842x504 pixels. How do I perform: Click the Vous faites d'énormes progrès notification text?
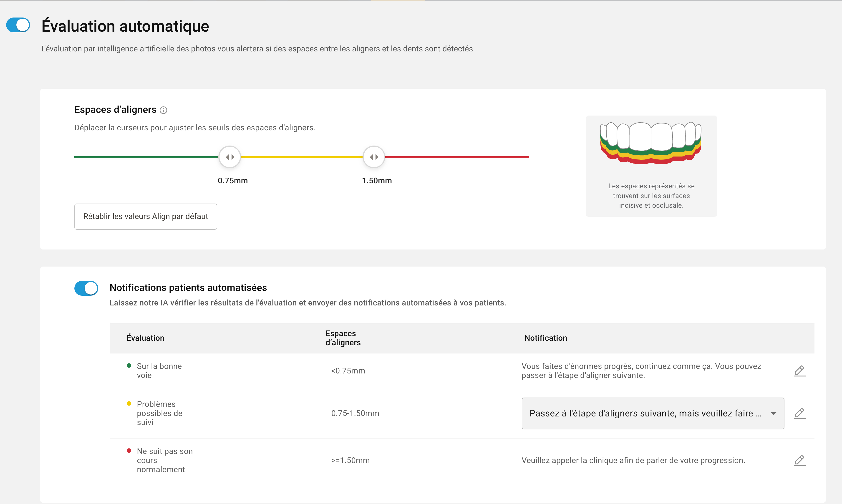(x=641, y=371)
